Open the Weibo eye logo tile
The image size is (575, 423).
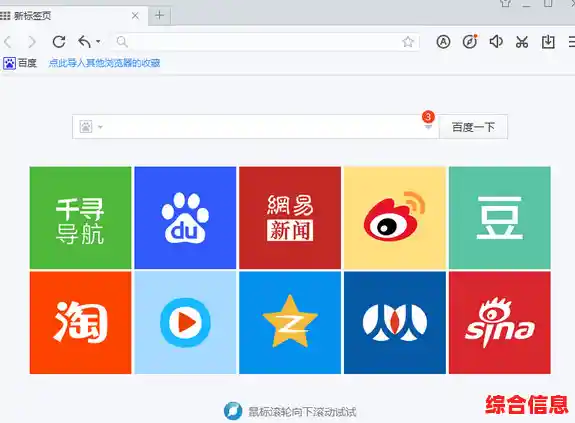395,218
